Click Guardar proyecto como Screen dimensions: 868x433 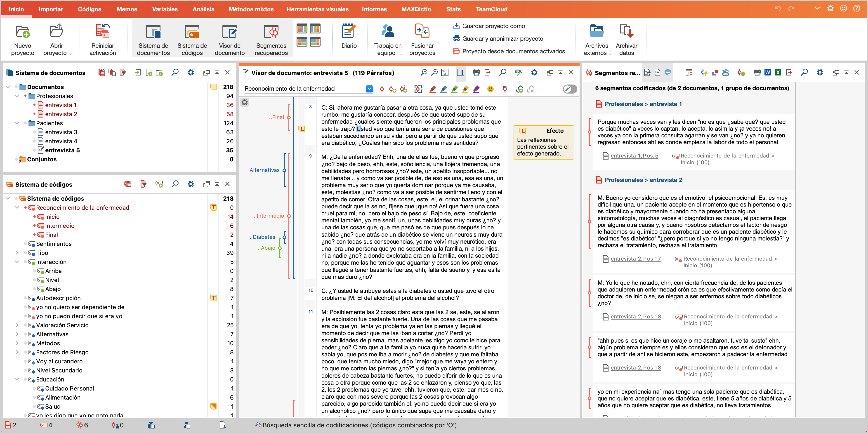click(489, 26)
